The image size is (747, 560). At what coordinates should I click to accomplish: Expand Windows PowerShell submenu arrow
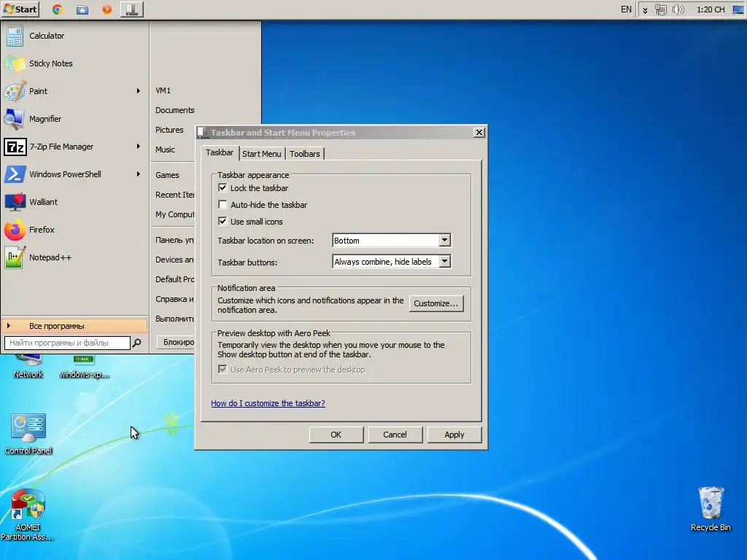(x=138, y=174)
